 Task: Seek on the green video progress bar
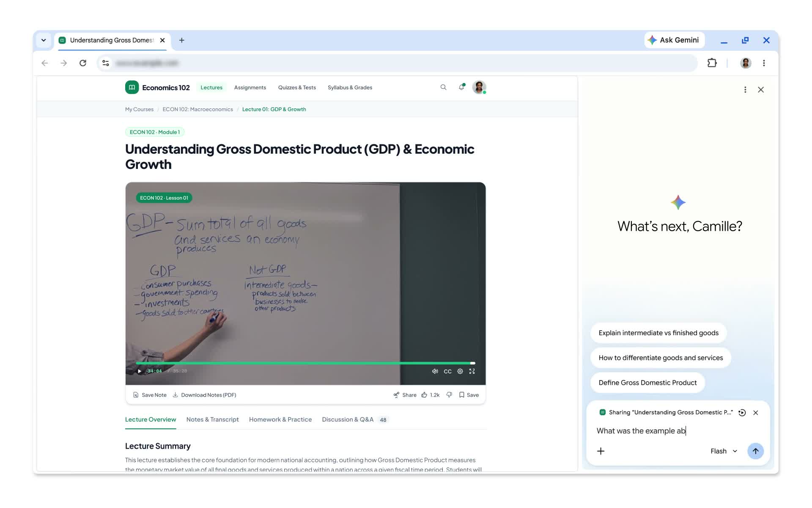click(305, 363)
